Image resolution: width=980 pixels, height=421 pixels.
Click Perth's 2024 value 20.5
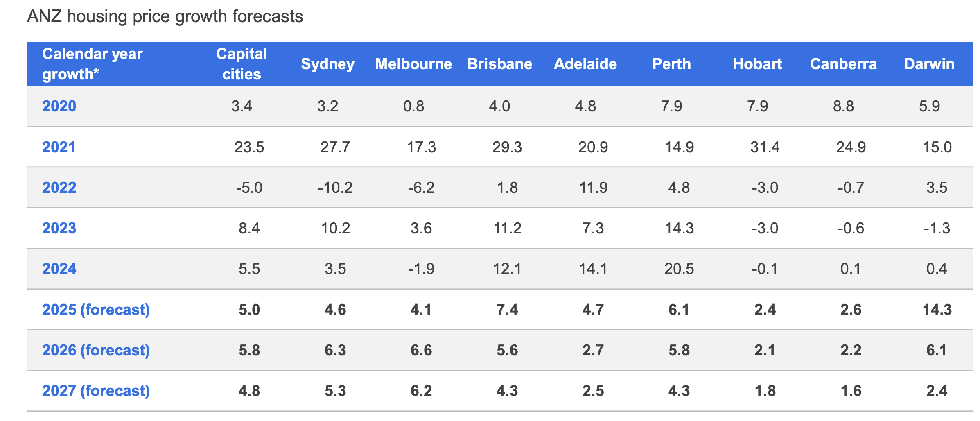(679, 269)
